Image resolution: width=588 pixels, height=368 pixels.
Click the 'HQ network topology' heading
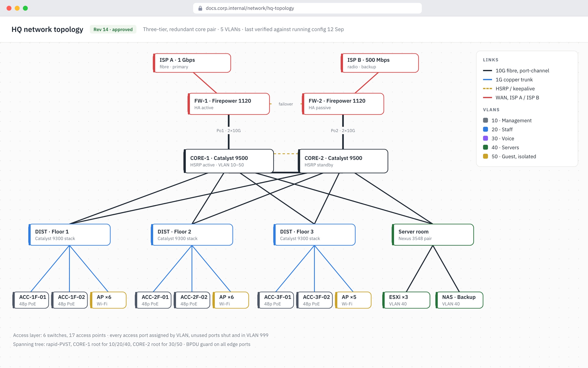[x=47, y=29]
